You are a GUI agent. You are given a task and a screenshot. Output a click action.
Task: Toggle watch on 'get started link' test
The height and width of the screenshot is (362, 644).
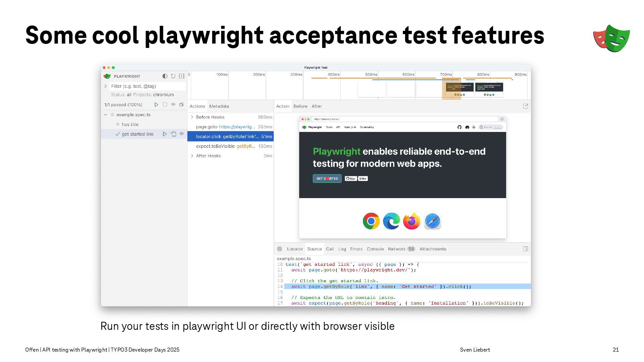coord(181,134)
